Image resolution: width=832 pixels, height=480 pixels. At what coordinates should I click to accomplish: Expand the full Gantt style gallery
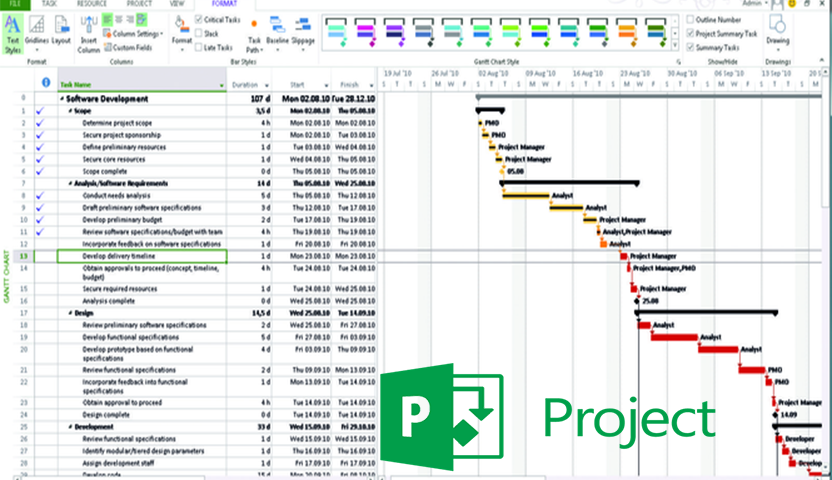pos(675,47)
